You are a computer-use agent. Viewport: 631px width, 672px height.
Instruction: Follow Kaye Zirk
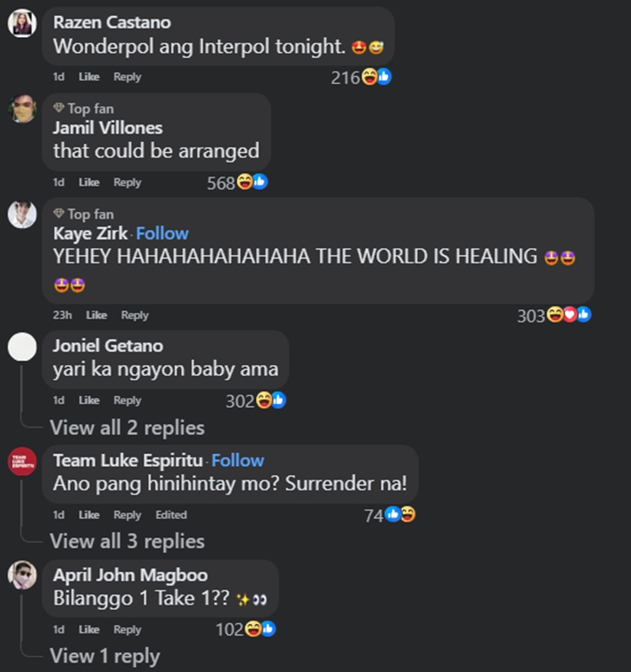(162, 234)
